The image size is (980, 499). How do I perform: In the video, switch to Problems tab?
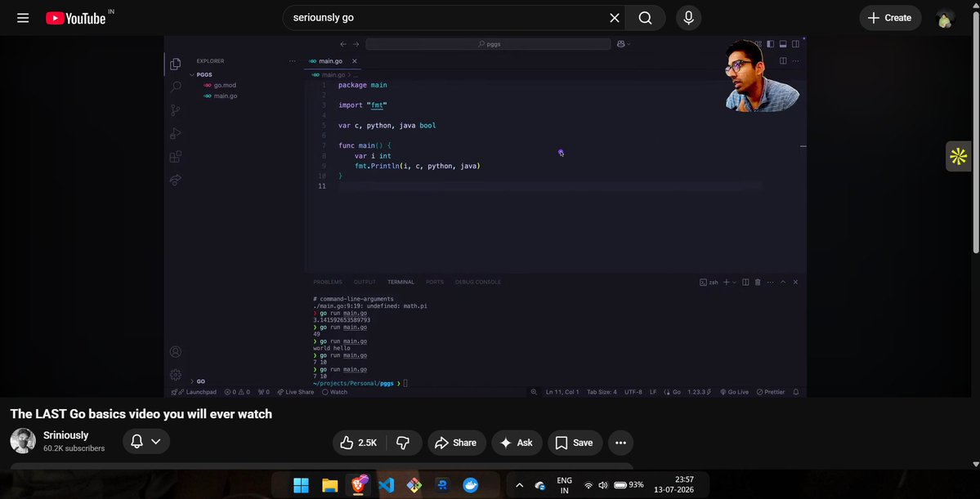coord(328,282)
